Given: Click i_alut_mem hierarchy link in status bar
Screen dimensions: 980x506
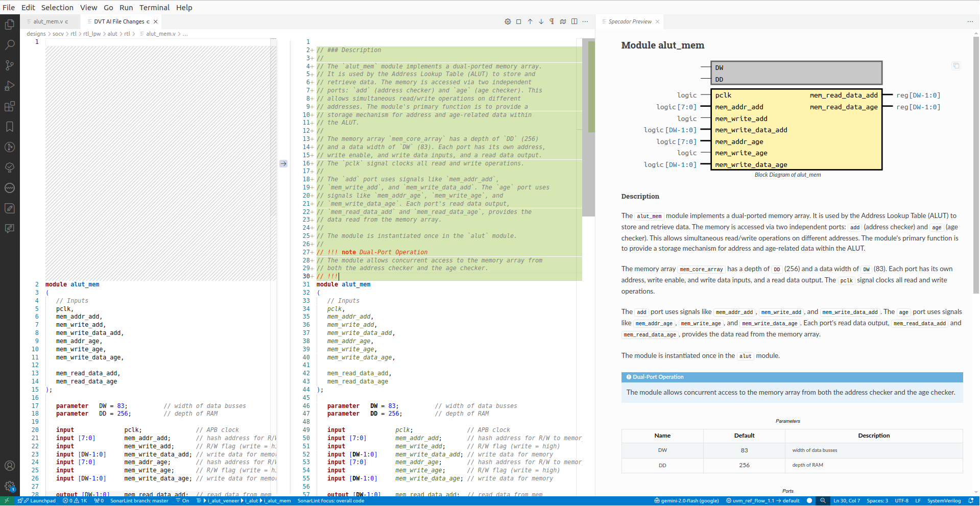Looking at the screenshot, I should click(x=276, y=501).
